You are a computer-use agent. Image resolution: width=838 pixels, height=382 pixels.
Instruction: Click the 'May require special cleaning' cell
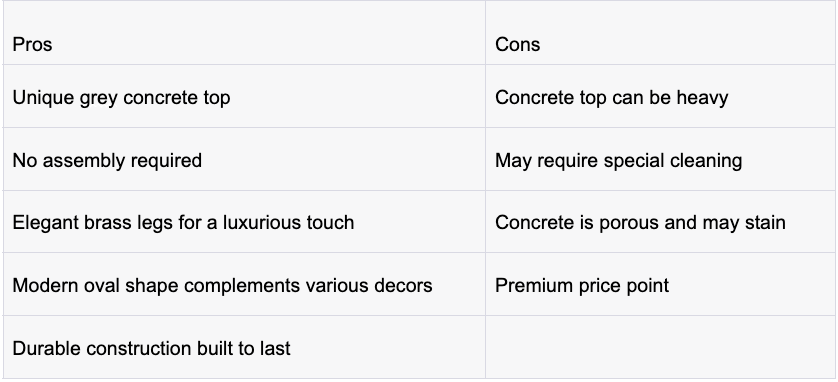point(660,159)
